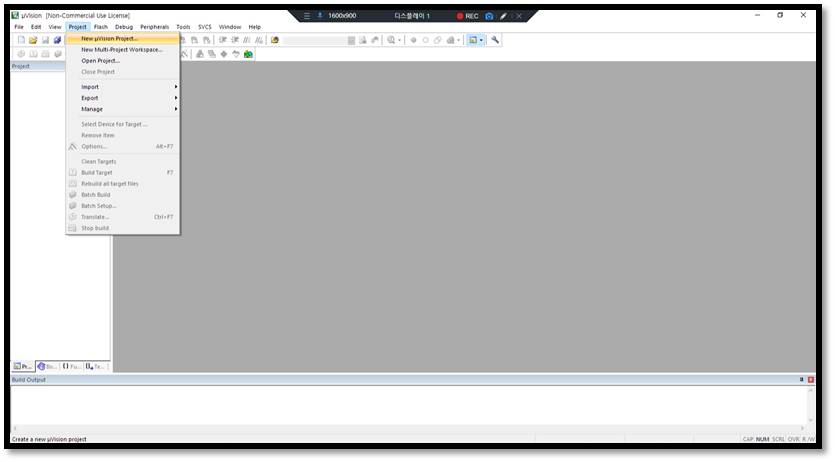Screen dimensions: 835x462
Task: Start the debug session magnifier icon
Action: (391, 40)
